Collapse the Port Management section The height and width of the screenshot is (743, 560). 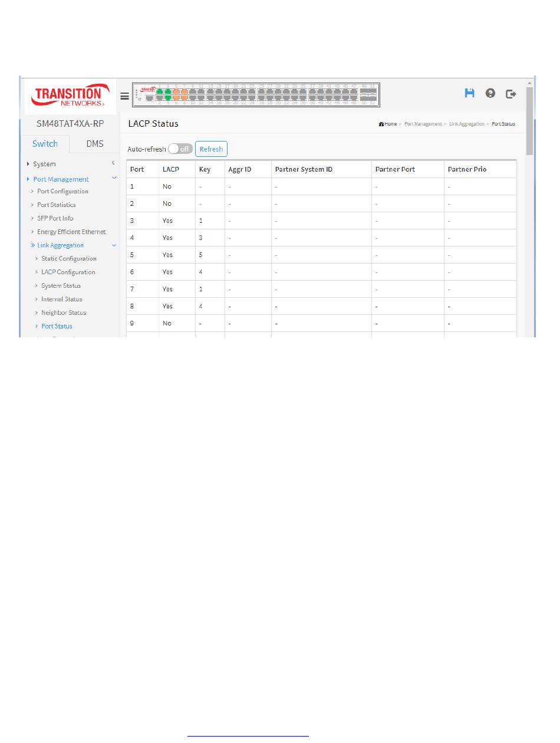click(114, 178)
